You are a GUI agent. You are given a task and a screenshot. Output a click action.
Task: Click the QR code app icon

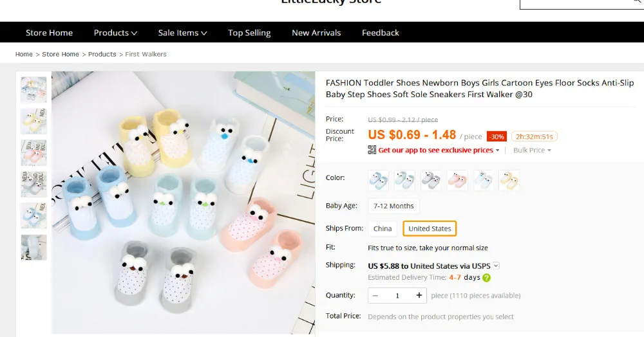pyautogui.click(x=372, y=150)
